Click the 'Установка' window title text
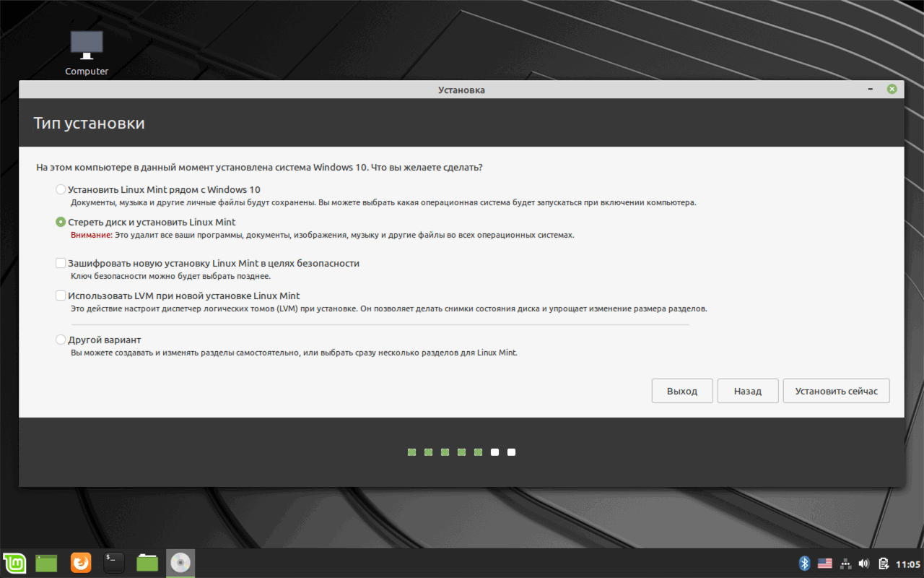 [x=461, y=90]
